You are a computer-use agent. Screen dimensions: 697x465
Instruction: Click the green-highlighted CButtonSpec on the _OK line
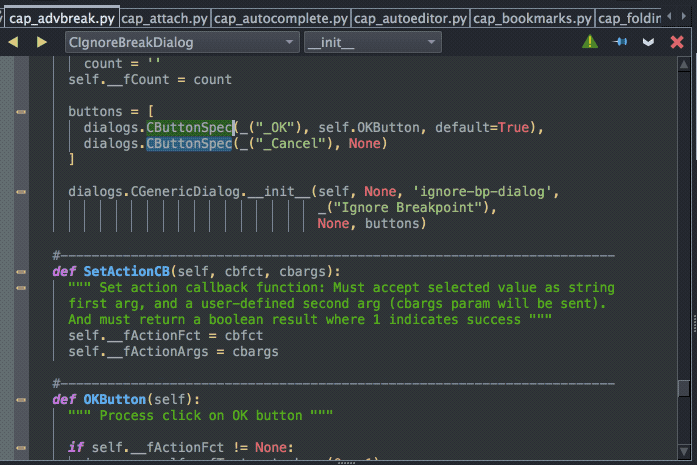189,128
